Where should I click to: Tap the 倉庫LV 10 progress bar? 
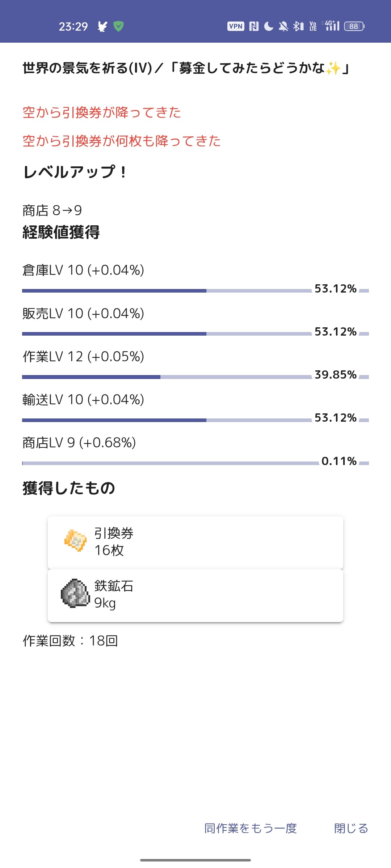click(167, 291)
